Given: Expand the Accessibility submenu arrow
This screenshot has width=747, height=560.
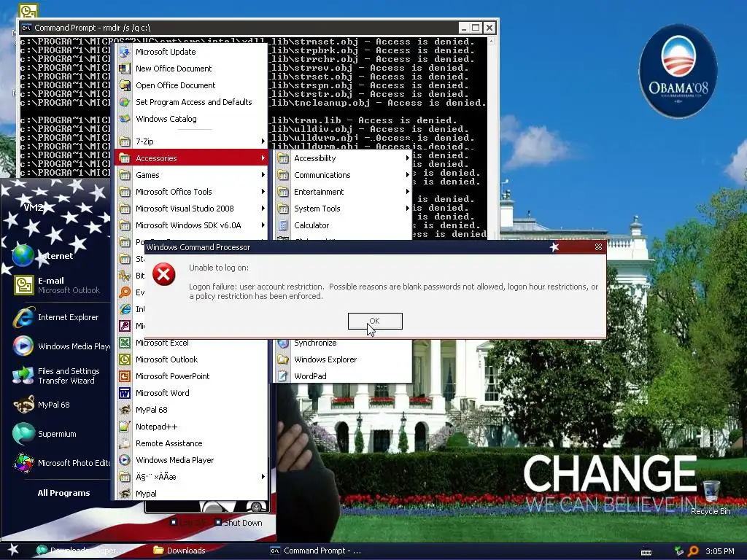Looking at the screenshot, I should pos(407,158).
